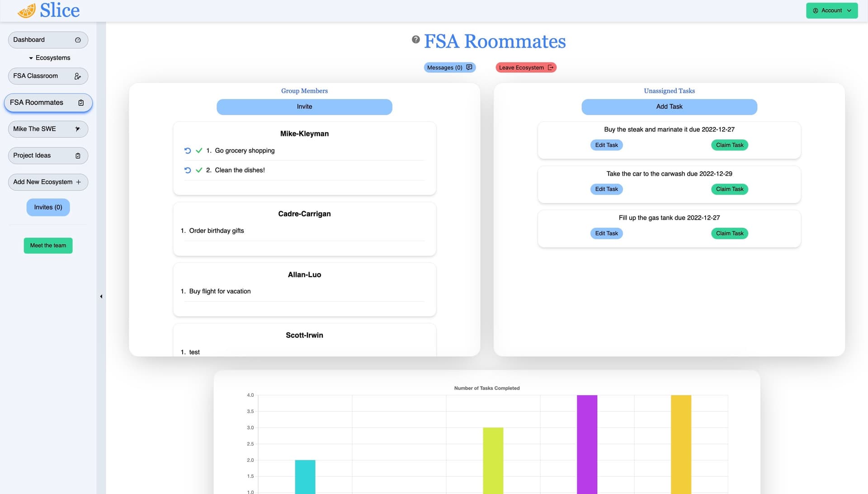Click the purple bar in the chart
Screen dimensions: 868x494
(587, 443)
